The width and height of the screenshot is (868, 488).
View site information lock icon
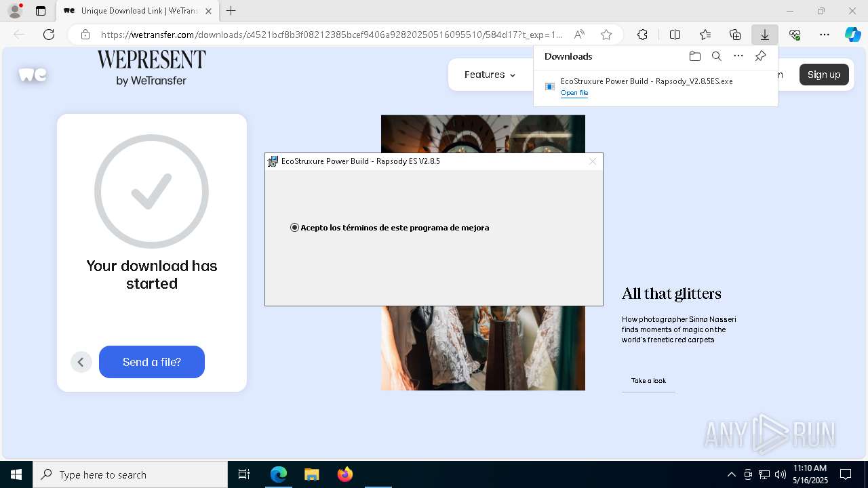(85, 35)
